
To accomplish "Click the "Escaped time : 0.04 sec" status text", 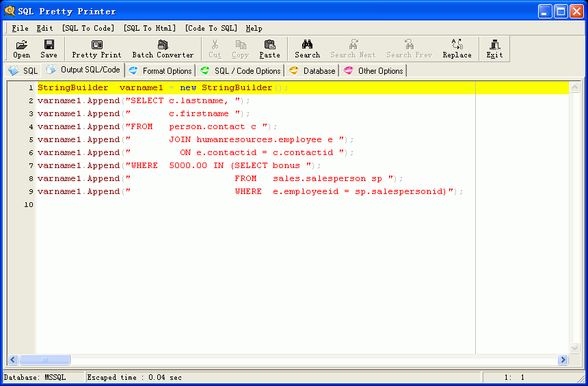I will pyautogui.click(x=135, y=377).
